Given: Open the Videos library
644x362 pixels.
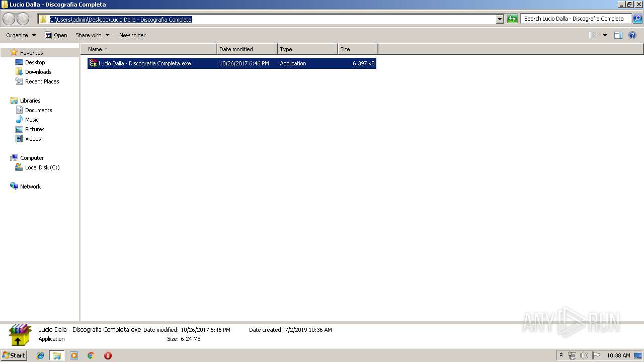Looking at the screenshot, I should [x=33, y=139].
